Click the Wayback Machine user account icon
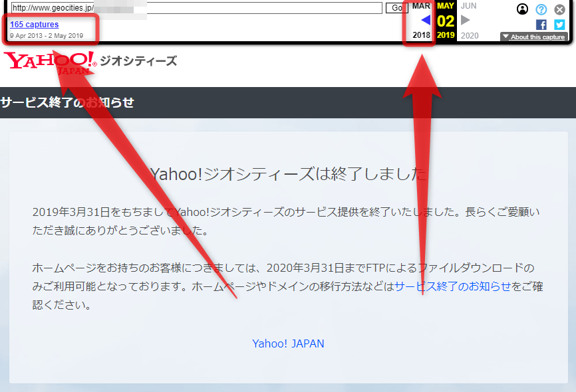This screenshot has height=392, width=576. (x=522, y=9)
